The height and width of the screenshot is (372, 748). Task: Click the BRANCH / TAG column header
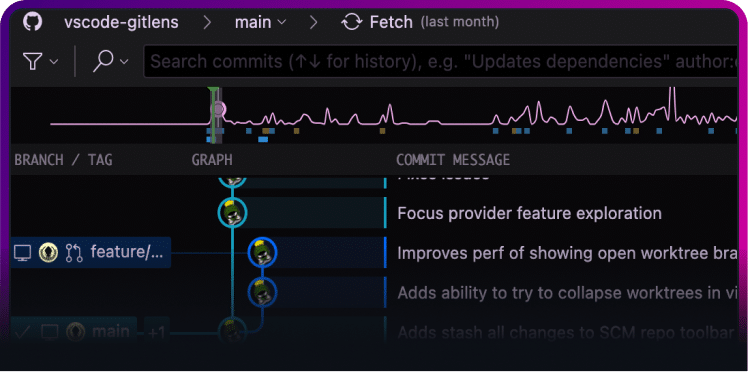(63, 160)
